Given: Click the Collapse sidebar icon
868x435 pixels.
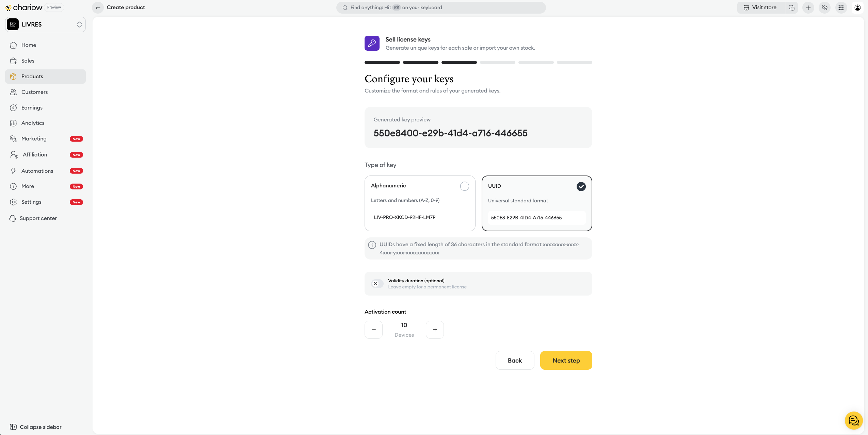Looking at the screenshot, I should click(13, 427).
